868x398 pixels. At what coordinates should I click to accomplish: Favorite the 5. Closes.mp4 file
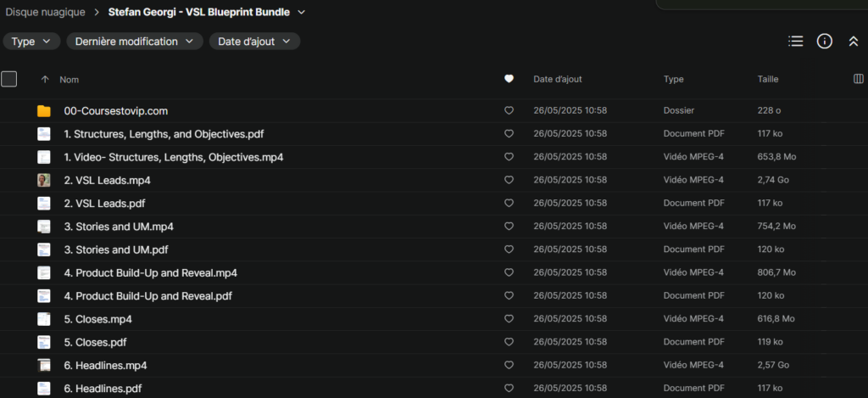(509, 319)
